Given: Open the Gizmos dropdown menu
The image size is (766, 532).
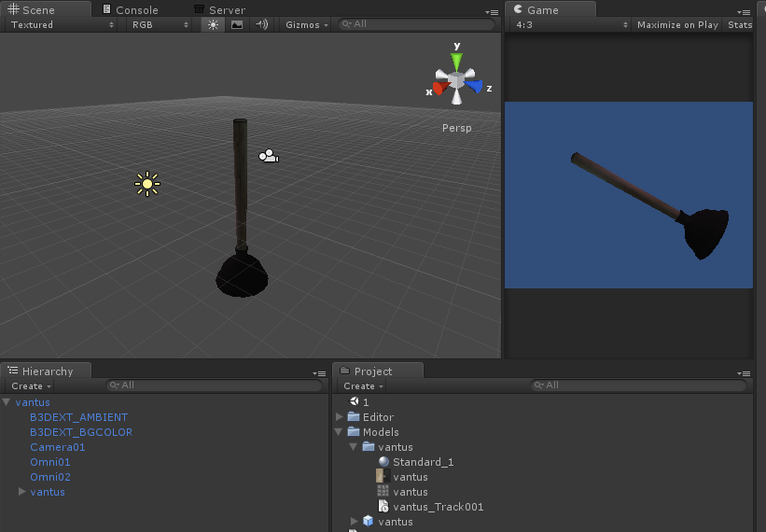Looking at the screenshot, I should click(307, 24).
